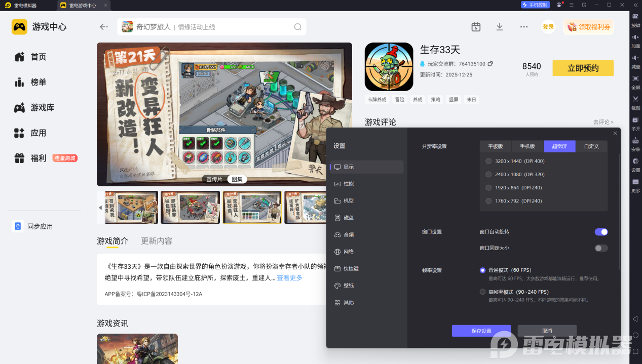Switch to the 平板版 resolution tab
Viewport: 642px width, 364px height.
coord(496,146)
